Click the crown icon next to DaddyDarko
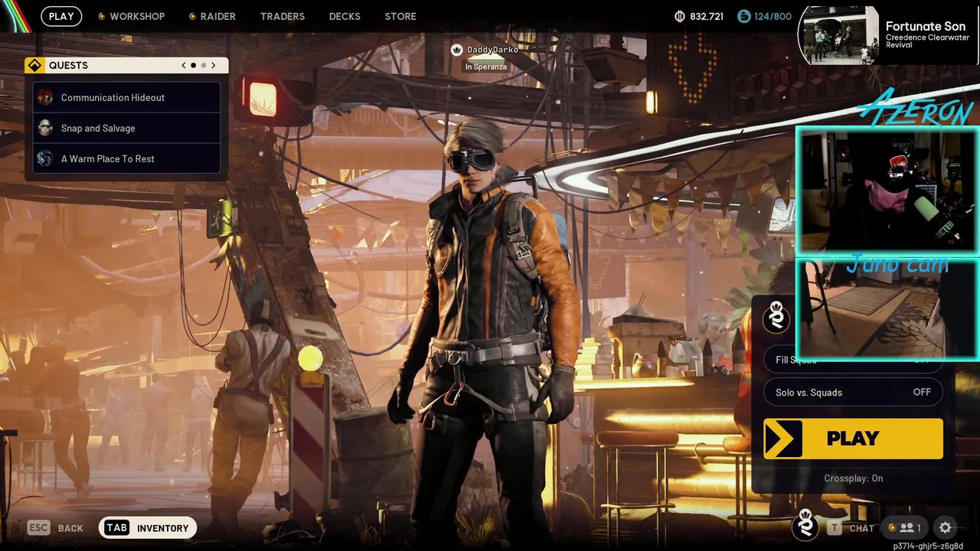 coord(457,50)
